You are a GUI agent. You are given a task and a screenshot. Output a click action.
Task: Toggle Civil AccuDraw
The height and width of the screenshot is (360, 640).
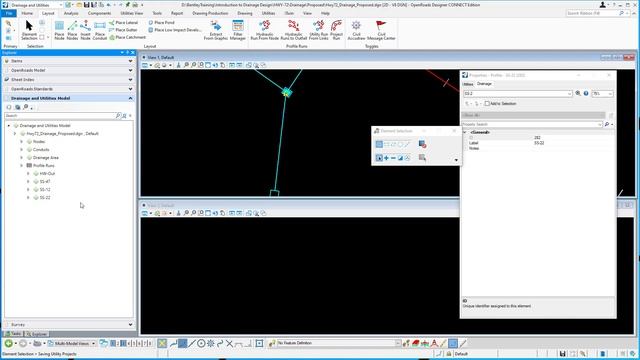(356, 30)
